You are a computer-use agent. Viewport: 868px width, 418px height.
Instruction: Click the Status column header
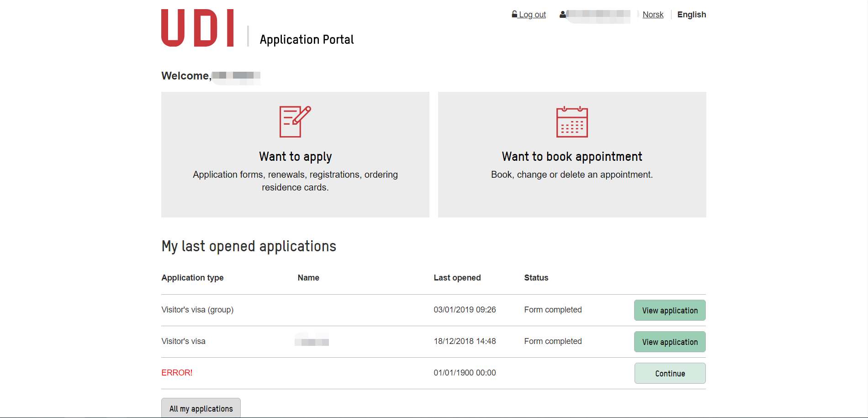tap(536, 278)
